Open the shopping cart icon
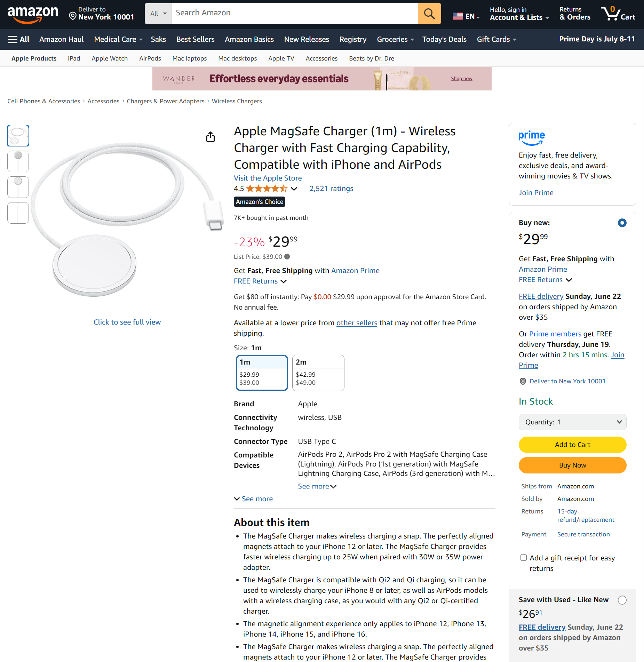 (x=618, y=14)
